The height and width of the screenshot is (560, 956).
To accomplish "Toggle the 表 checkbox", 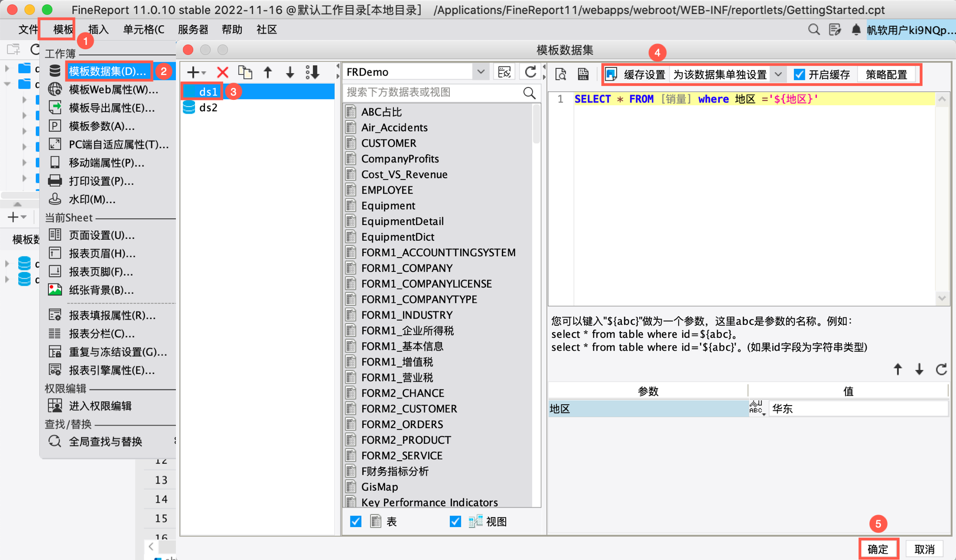I will [356, 521].
